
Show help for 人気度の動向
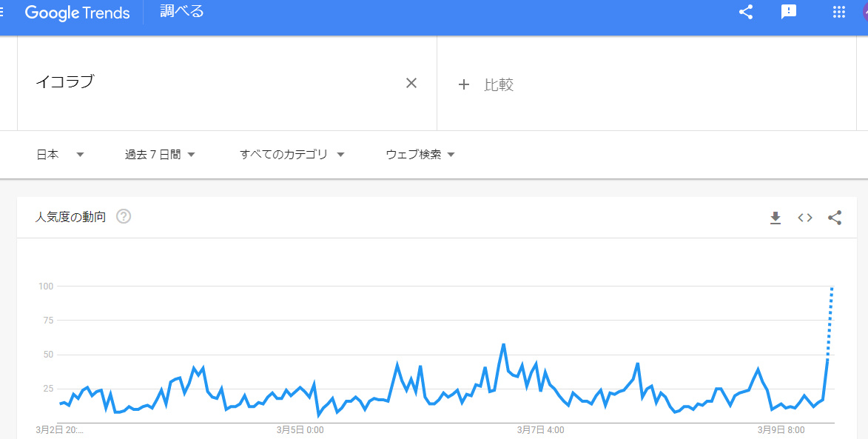pos(124,217)
